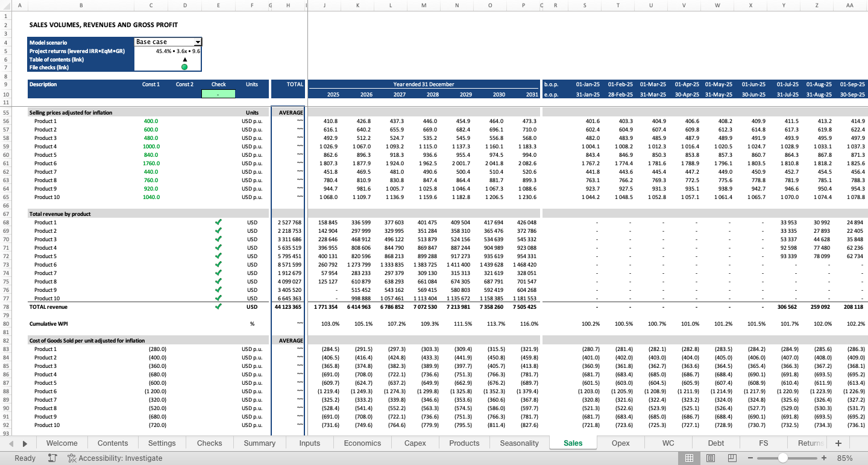868x465 pixels.
Task: Select the Products sheet tab
Action: 464,443
